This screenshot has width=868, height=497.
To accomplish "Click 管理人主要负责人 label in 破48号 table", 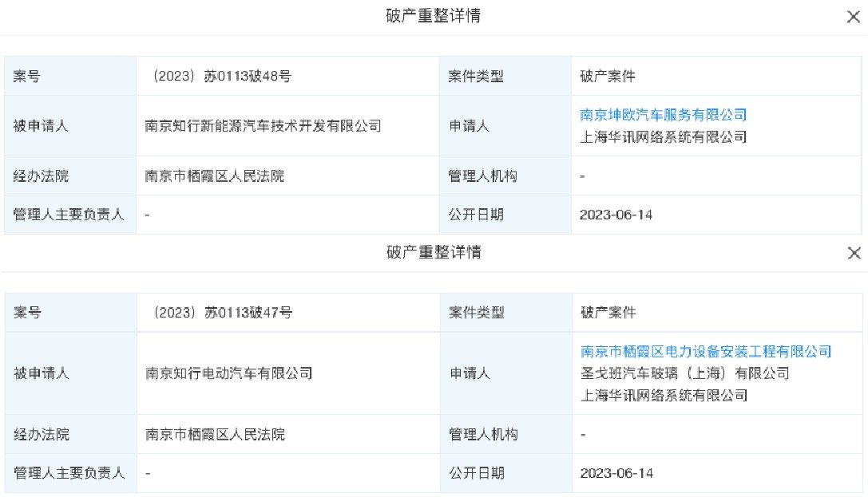I will click(x=69, y=215).
